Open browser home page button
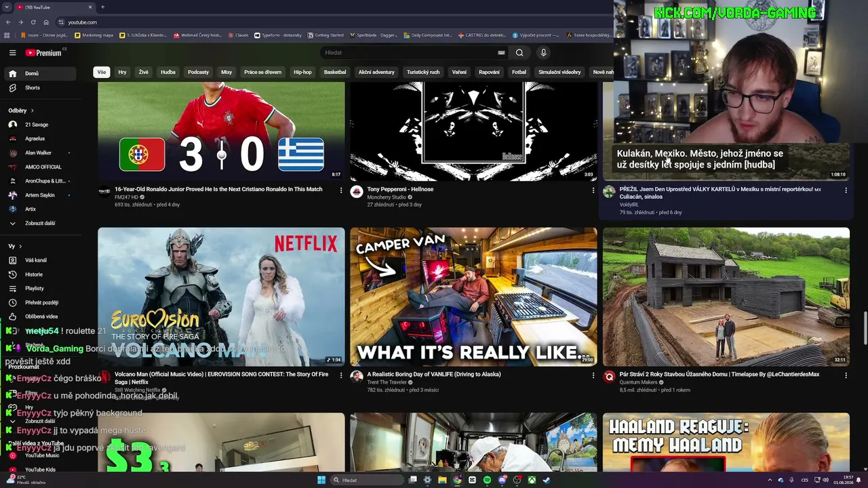Image resolution: width=868 pixels, height=488 pixels. pyautogui.click(x=46, y=22)
